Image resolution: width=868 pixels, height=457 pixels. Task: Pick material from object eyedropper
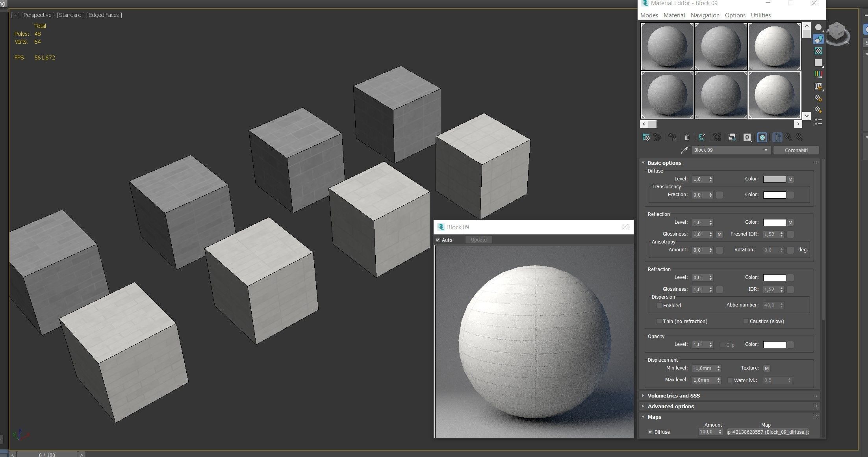[x=684, y=150]
